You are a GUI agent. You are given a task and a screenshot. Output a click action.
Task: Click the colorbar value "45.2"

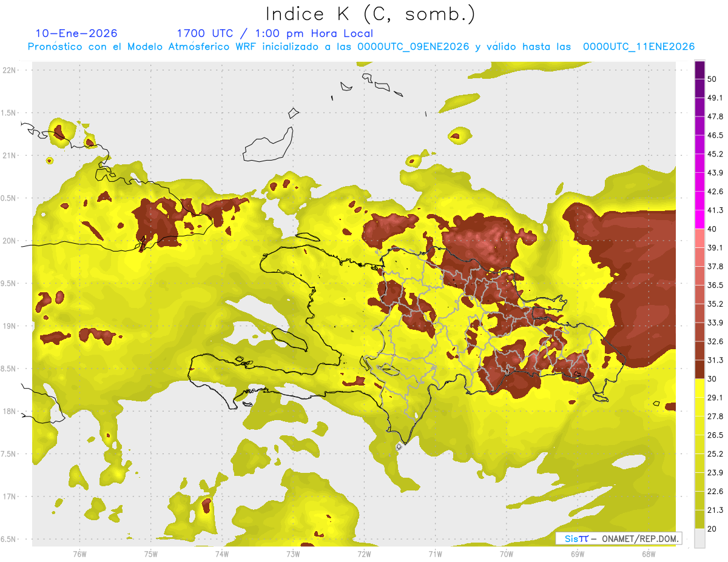pos(716,154)
